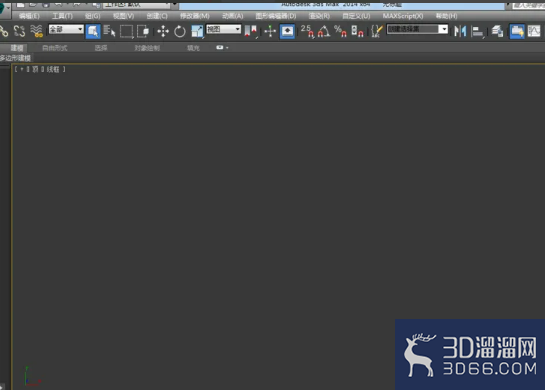Expand the named selection sets dropdown
The width and height of the screenshot is (545, 390).
click(443, 29)
